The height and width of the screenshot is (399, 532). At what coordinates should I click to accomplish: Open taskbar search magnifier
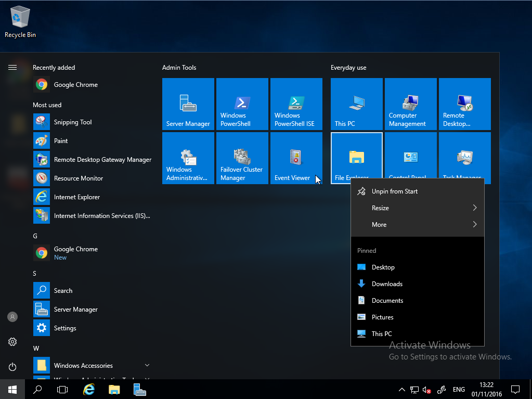37,390
